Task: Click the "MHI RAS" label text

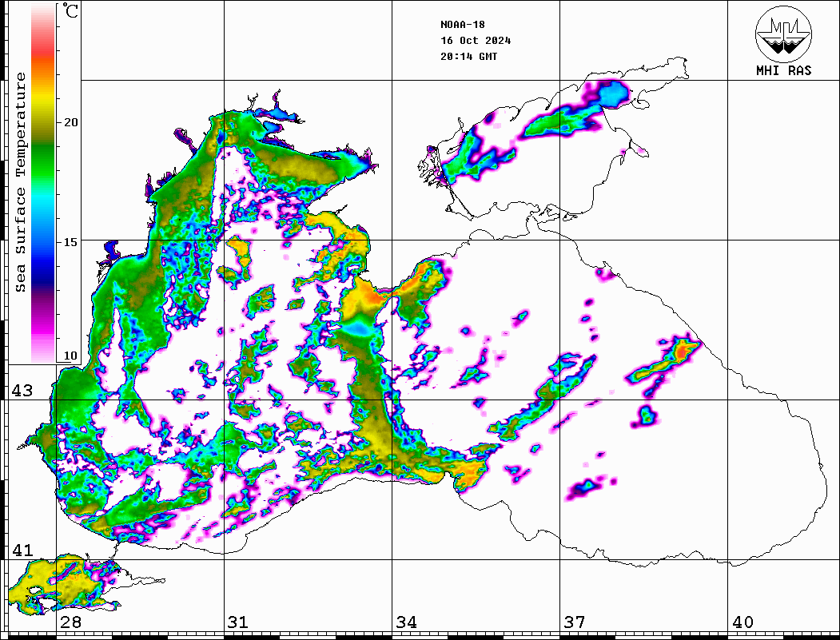Action: coord(783,70)
